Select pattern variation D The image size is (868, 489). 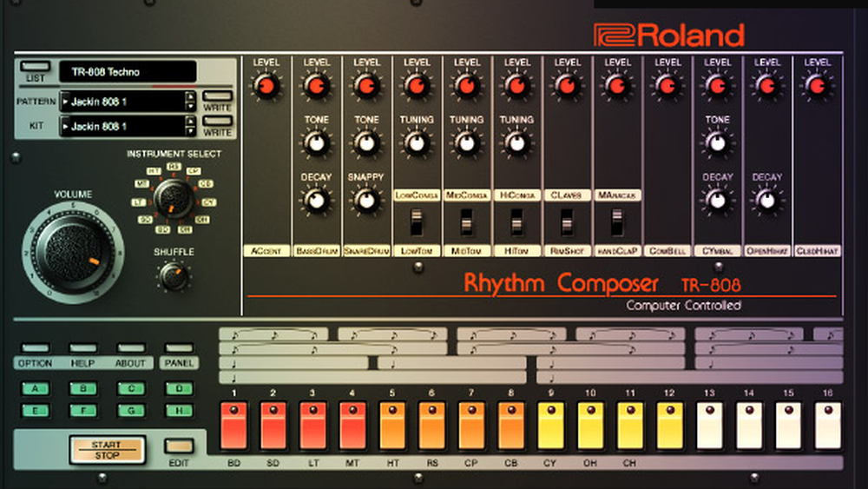[179, 389]
